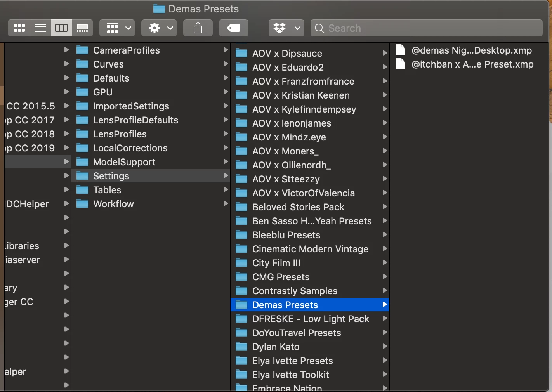The image size is (552, 392).
Task: Select the highlighted Demas Presets folder
Action: click(x=310, y=305)
